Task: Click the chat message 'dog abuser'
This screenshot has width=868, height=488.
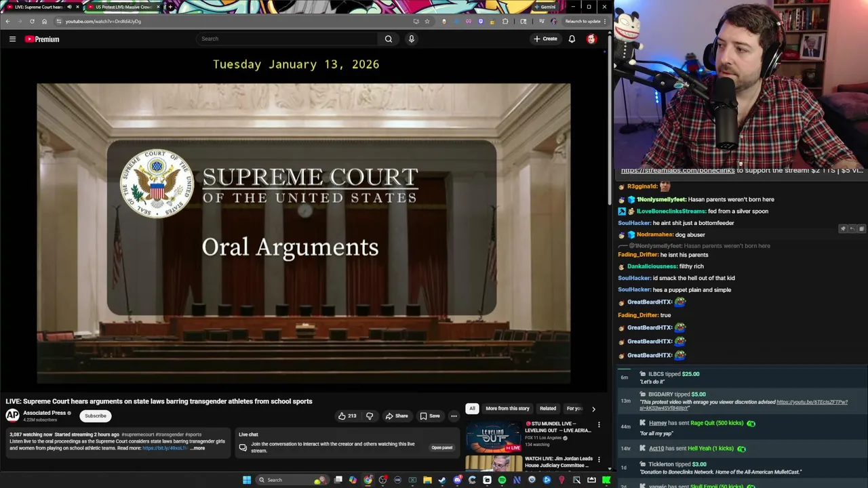Action: click(690, 235)
